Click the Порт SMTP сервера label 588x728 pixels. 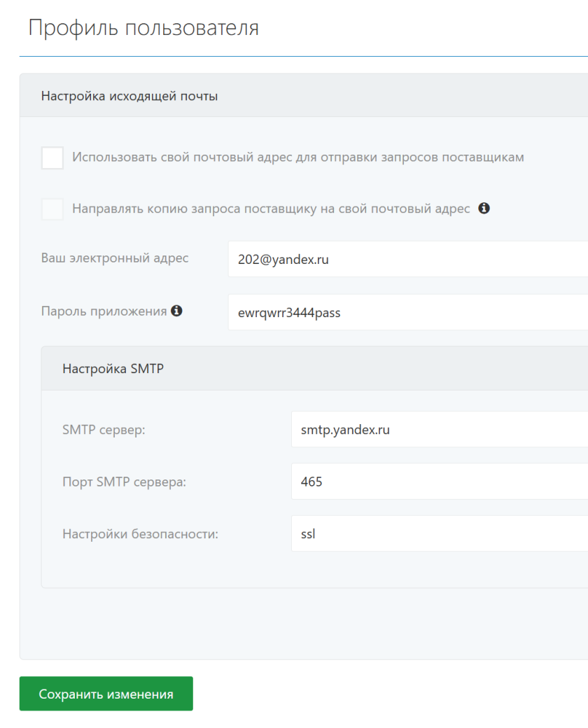[124, 482]
